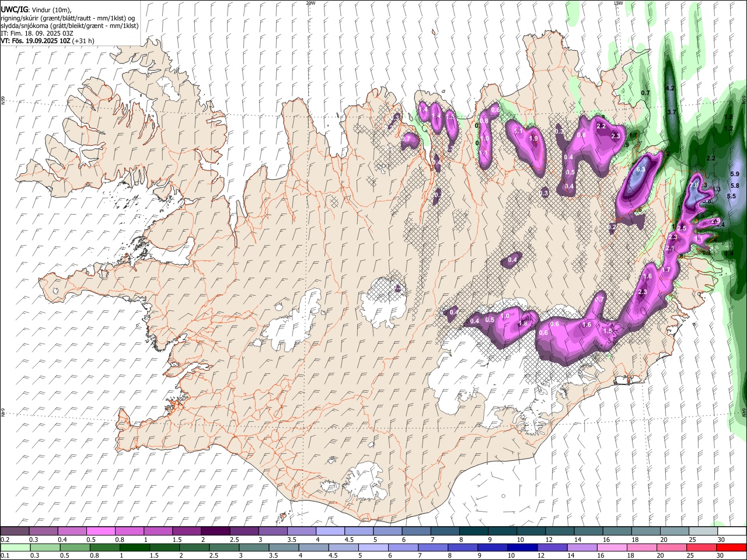Viewport: 747px width, 560px height.
Task: Click the '0.1' label on rain legend
Action: (5, 556)
